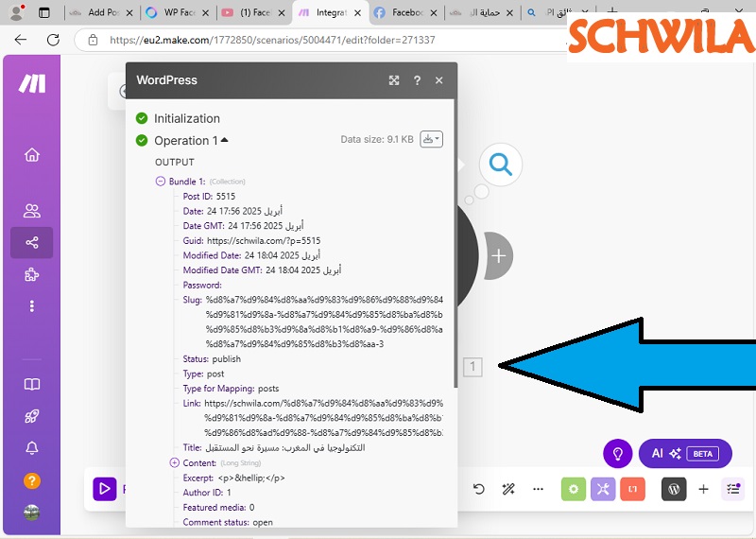Open the scenario checklist icon at bottom right
The width and height of the screenshot is (756, 539).
click(733, 489)
